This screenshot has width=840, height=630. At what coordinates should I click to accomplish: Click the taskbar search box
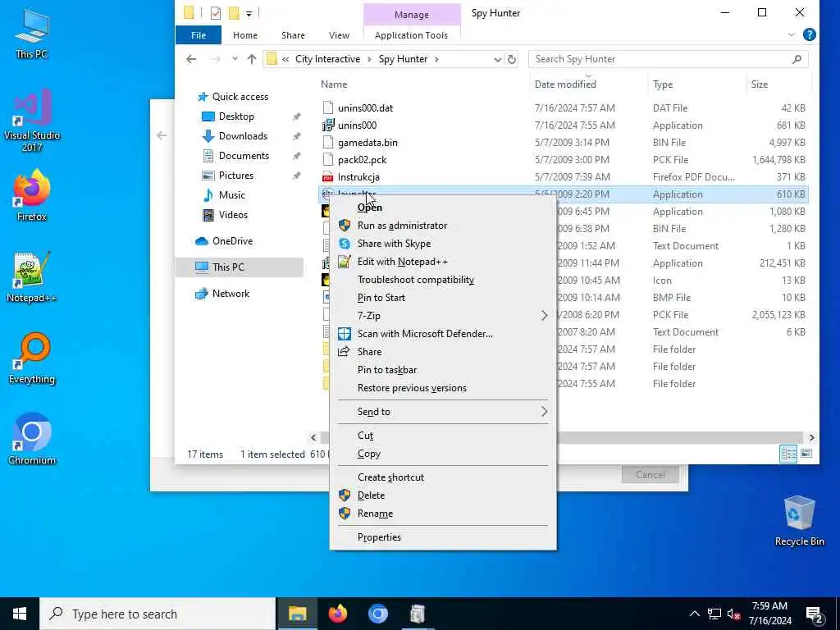pos(158,614)
